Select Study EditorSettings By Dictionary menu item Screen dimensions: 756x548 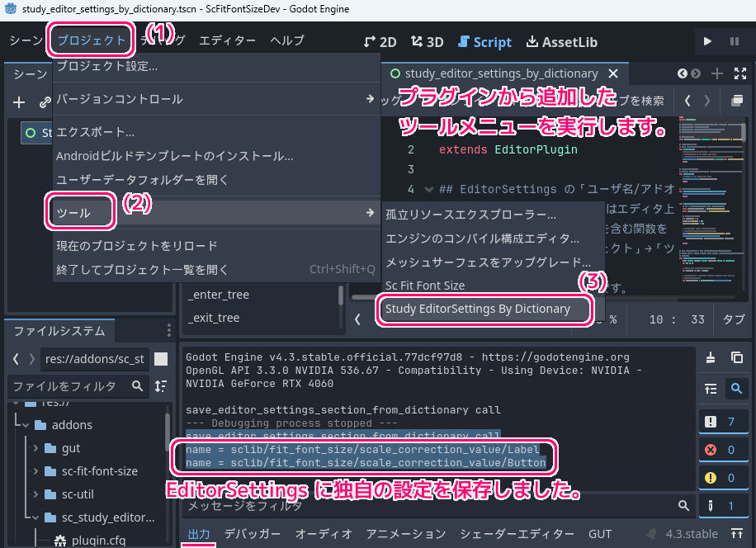point(478,309)
